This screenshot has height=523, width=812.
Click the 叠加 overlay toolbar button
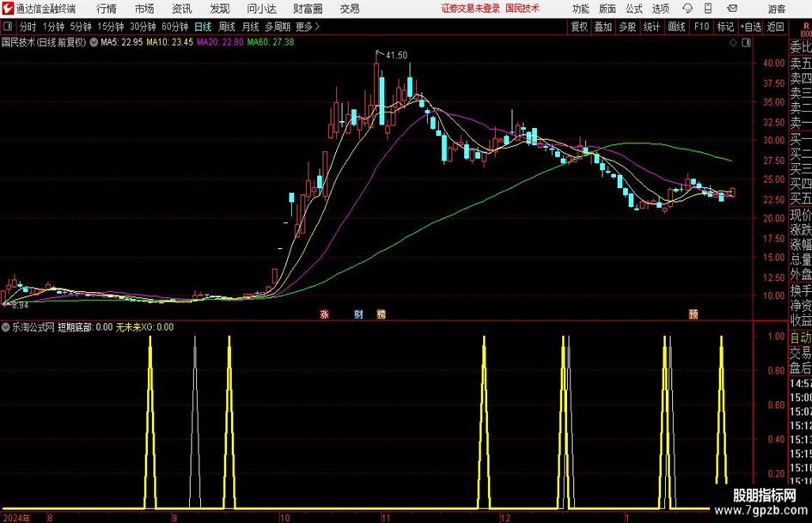pos(603,27)
